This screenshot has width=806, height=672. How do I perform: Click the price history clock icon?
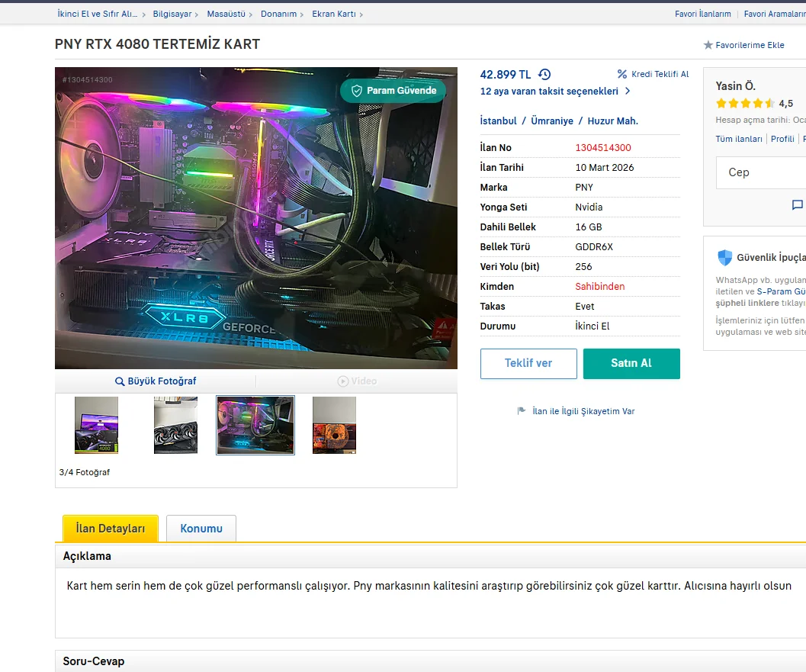click(544, 75)
